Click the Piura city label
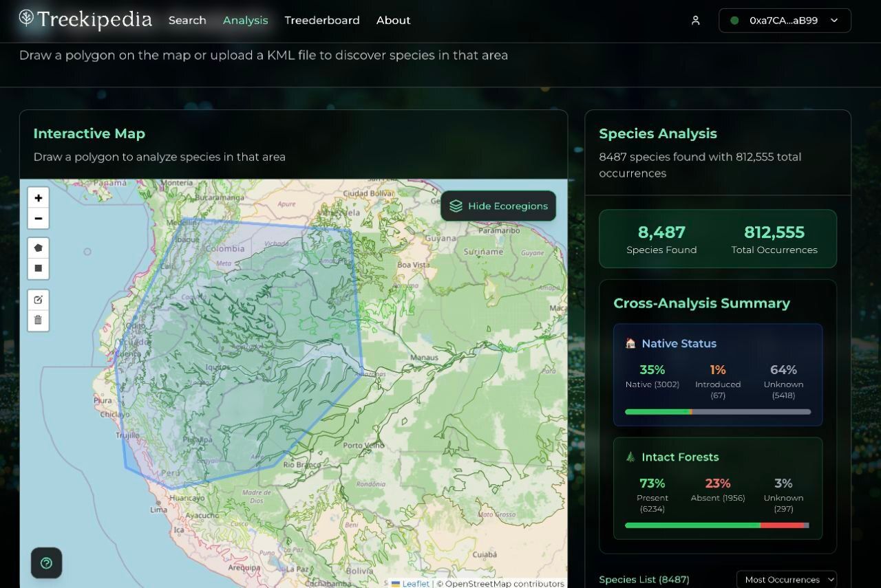The height and width of the screenshot is (588, 881). click(103, 400)
